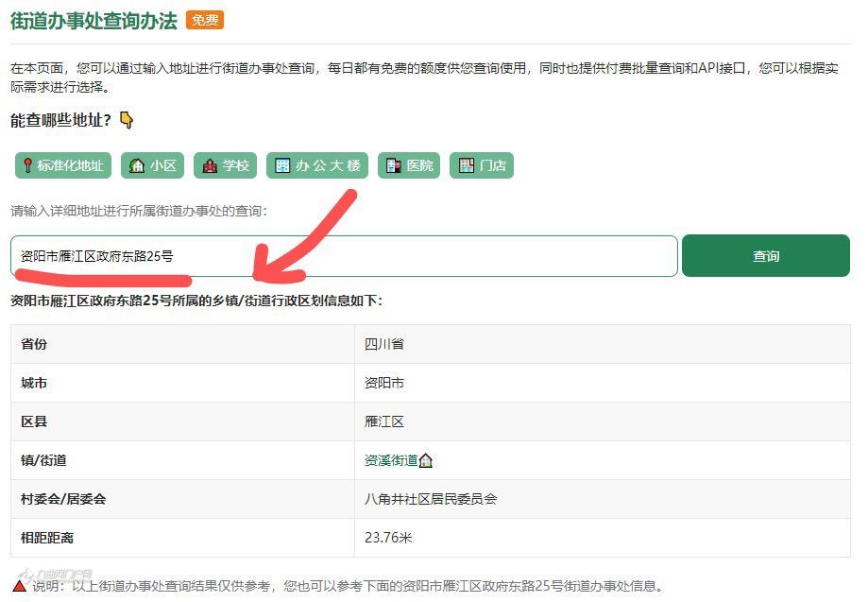
Task: Open the 资溪街道 link
Action: point(391,460)
